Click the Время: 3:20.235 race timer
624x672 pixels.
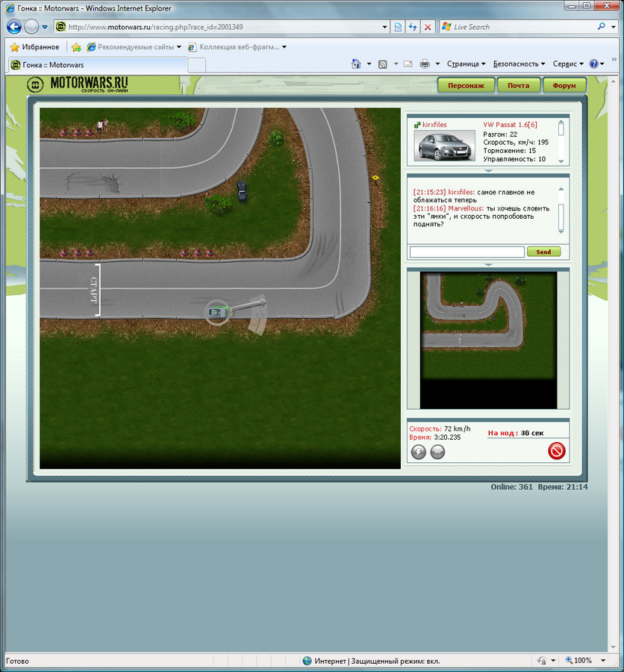coord(434,437)
